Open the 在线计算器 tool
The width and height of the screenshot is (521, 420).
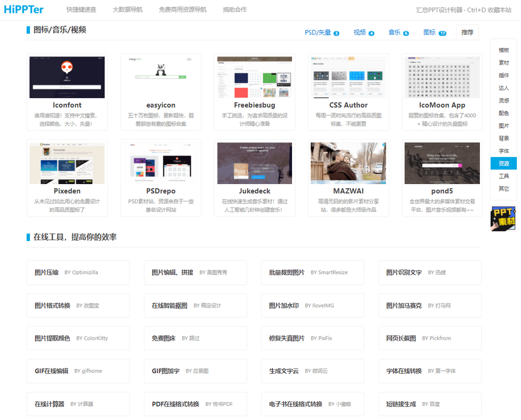click(78, 404)
